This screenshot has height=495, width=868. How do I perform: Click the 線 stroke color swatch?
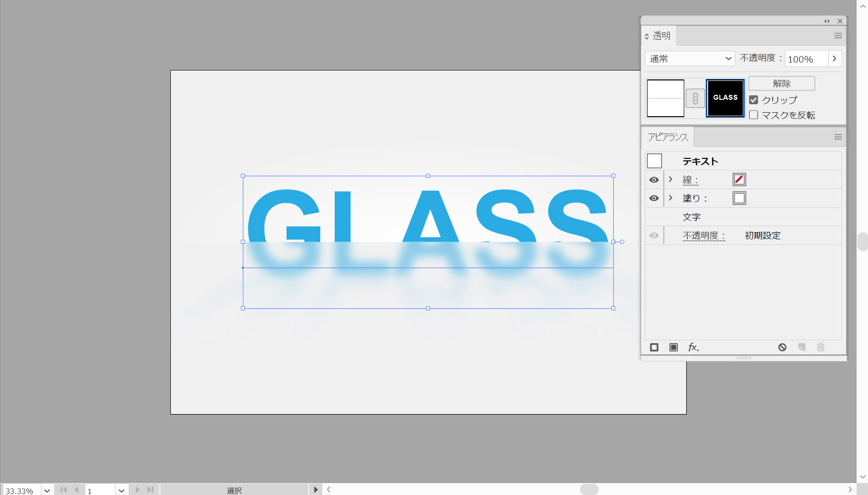point(739,180)
